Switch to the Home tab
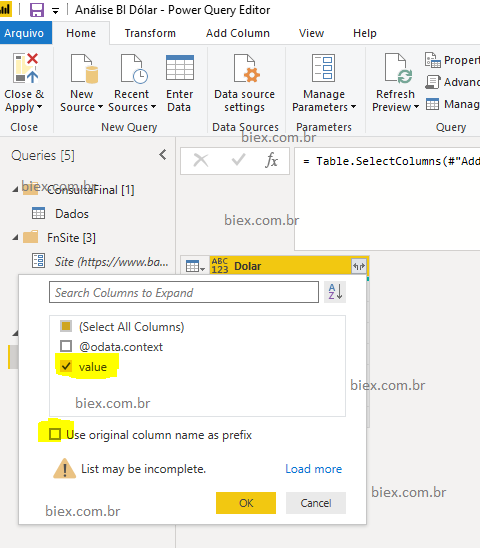Viewport: 480px width, 548px height. pyautogui.click(x=81, y=33)
